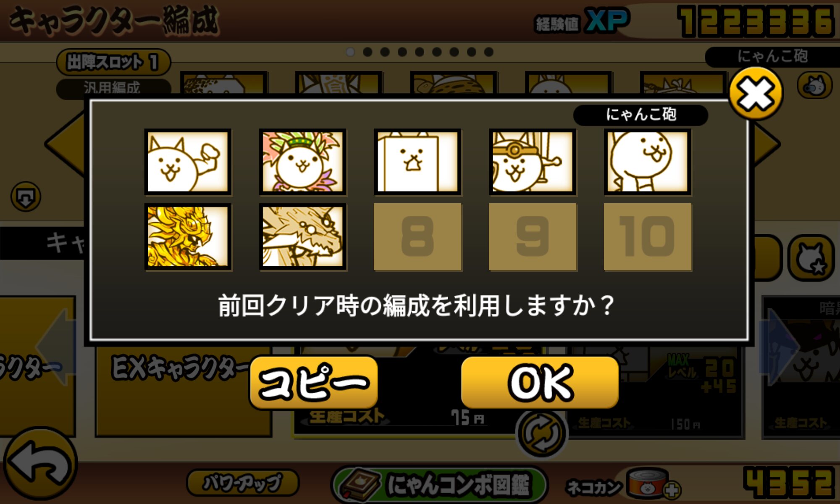Select the golden lion warrior unit icon
The width and height of the screenshot is (840, 504).
point(188,237)
